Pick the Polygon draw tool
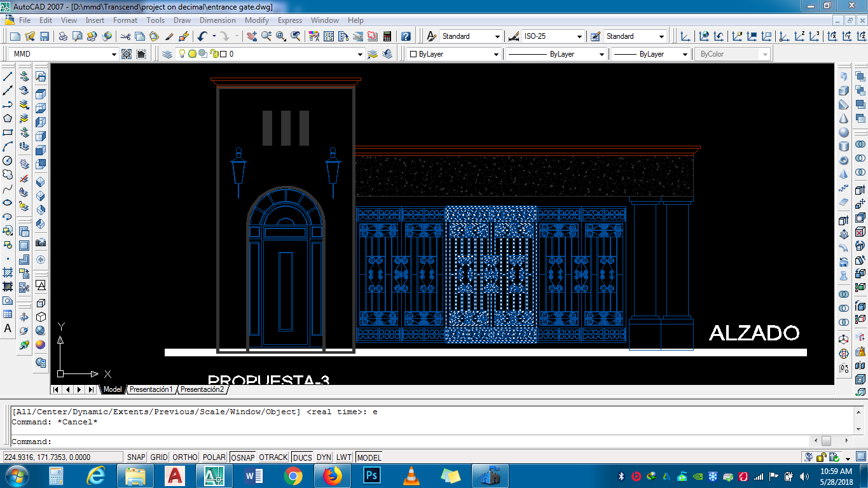This screenshot has width=868, height=488. 8,118
